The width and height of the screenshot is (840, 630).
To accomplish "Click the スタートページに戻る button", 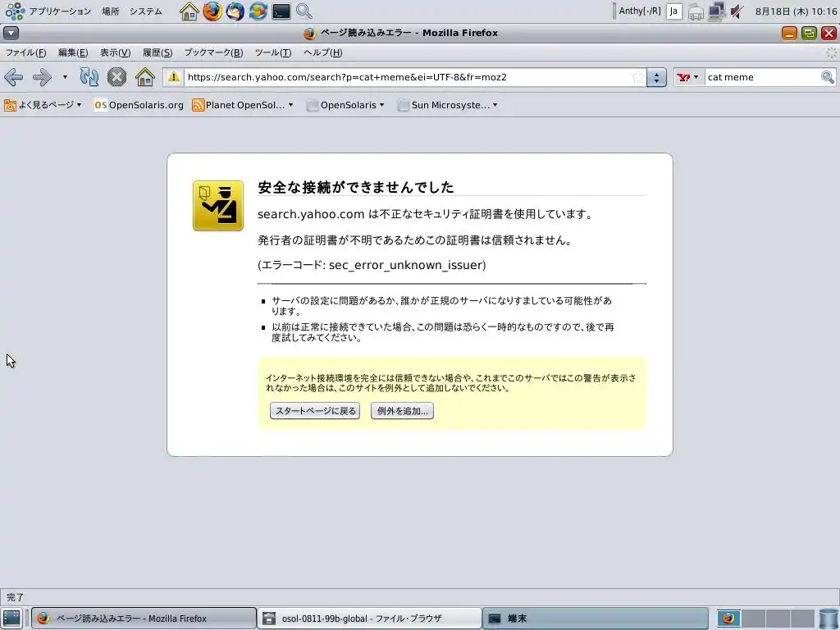I will (x=315, y=411).
